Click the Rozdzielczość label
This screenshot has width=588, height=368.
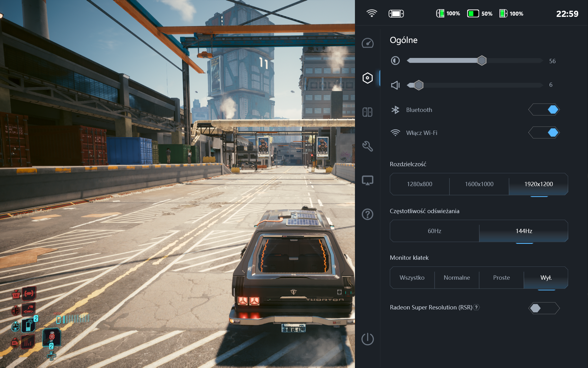click(408, 164)
